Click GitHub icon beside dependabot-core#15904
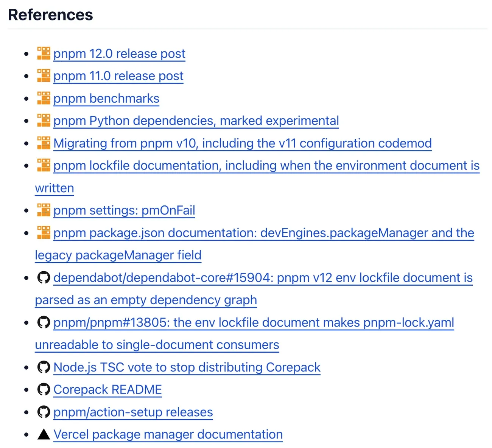 (x=44, y=277)
